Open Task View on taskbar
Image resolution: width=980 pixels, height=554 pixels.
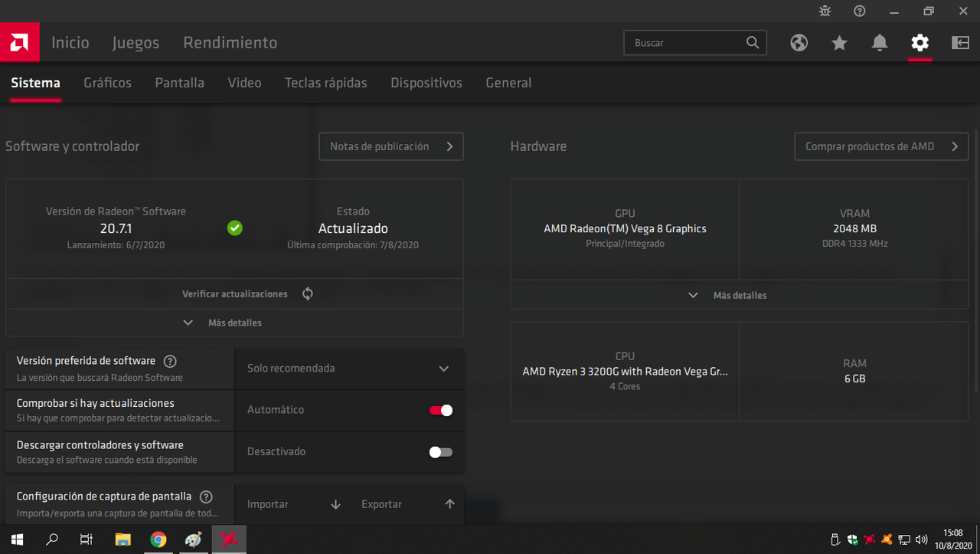click(87, 539)
